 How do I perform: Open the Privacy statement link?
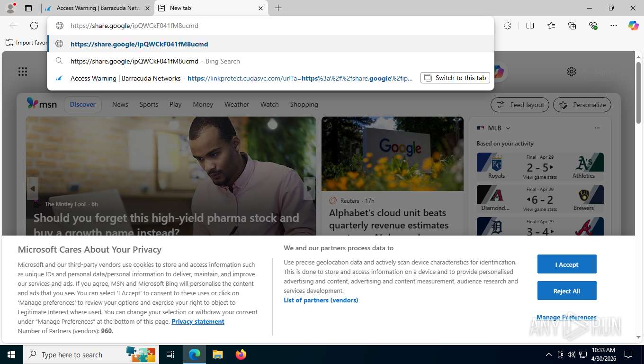pos(198,321)
